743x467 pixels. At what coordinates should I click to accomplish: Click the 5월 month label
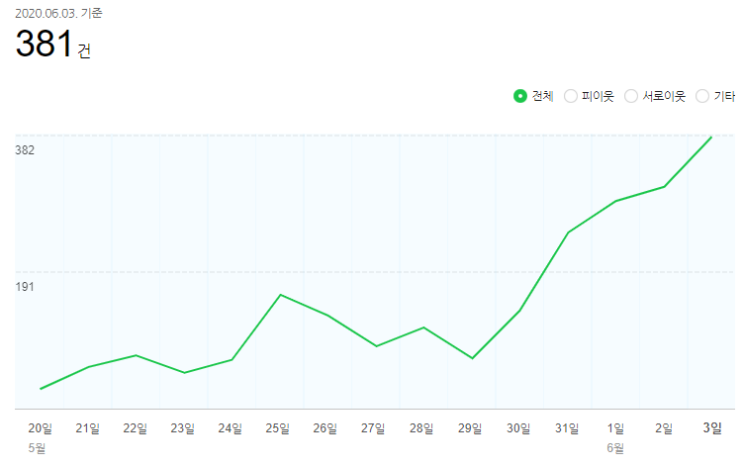(x=36, y=448)
